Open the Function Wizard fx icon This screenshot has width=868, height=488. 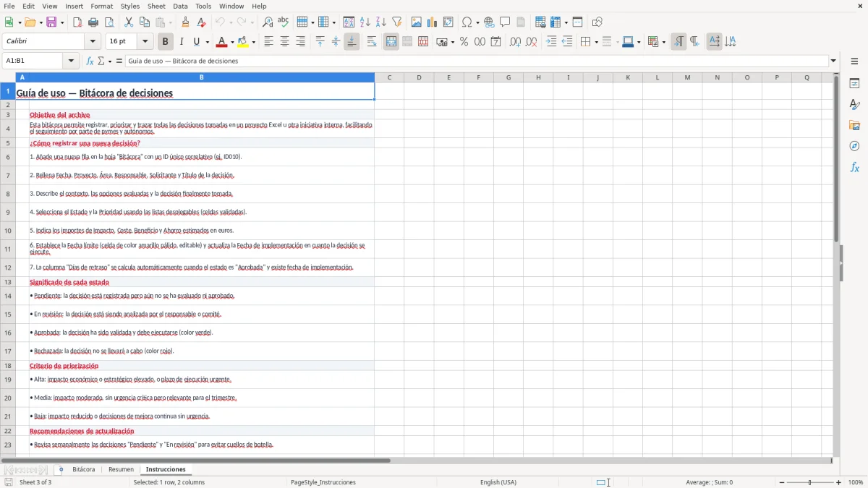[x=90, y=61]
